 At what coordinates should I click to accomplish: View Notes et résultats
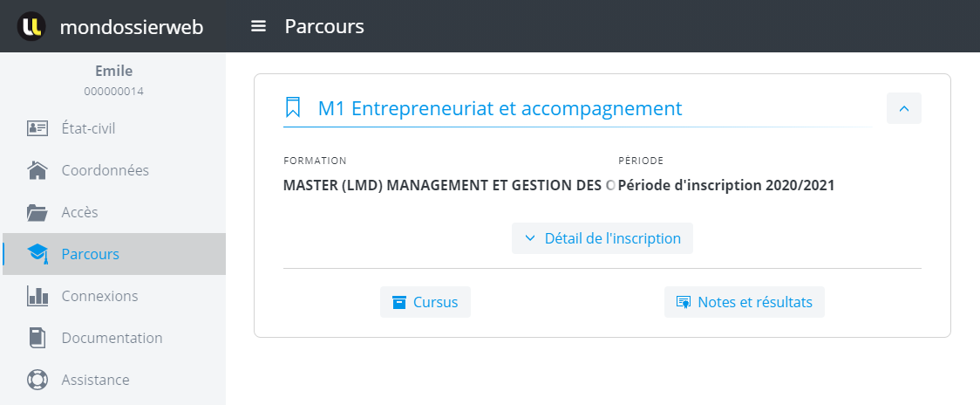pyautogui.click(x=745, y=302)
